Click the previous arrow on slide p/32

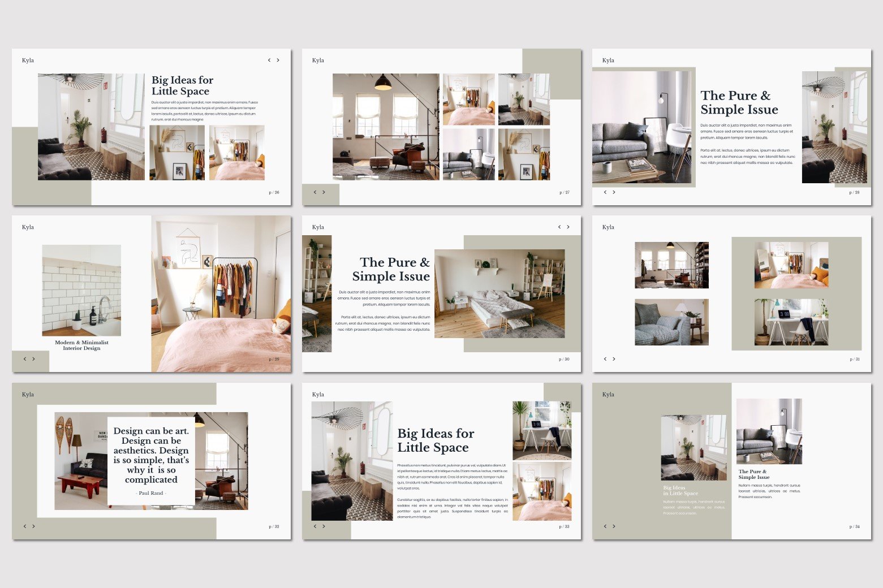pos(25,526)
